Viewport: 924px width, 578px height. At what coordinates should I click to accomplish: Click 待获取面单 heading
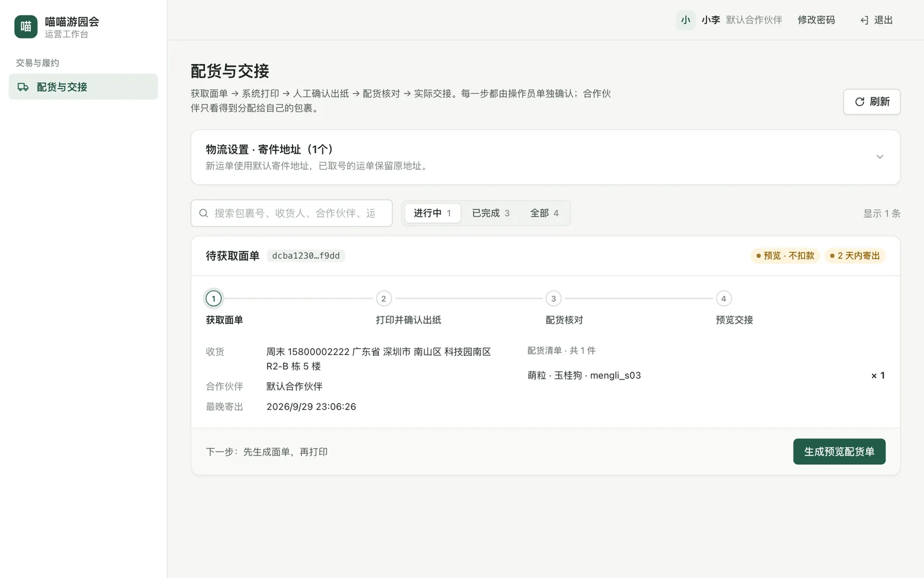tap(233, 255)
